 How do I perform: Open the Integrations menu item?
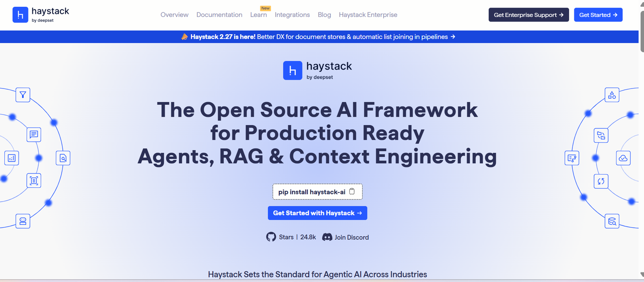tap(292, 15)
